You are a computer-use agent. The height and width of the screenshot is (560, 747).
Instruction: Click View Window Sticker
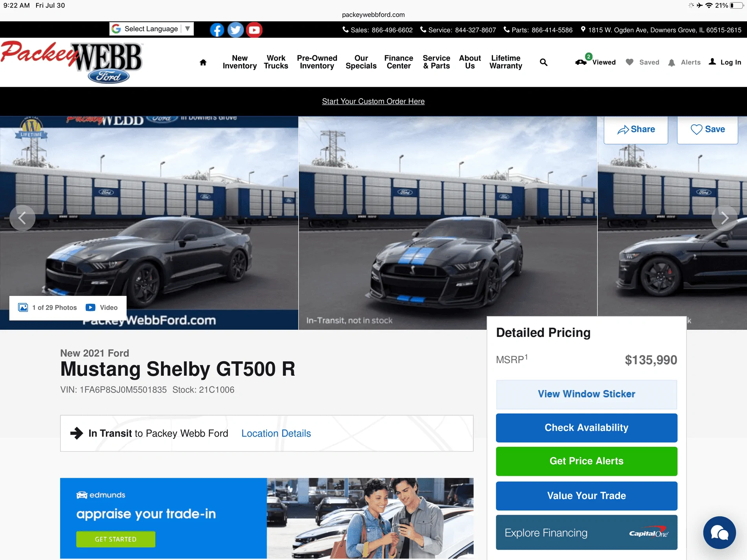point(586,394)
